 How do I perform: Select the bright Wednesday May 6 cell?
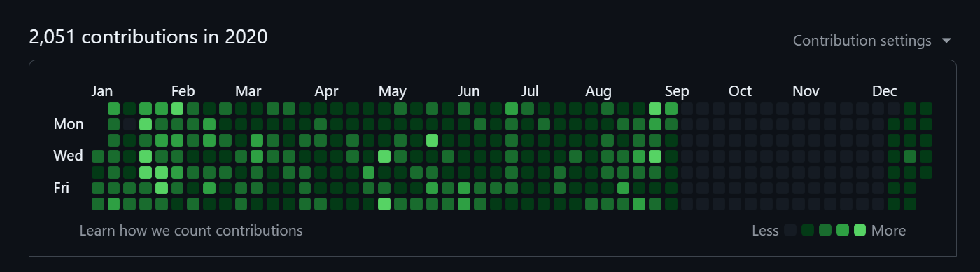coord(384,156)
